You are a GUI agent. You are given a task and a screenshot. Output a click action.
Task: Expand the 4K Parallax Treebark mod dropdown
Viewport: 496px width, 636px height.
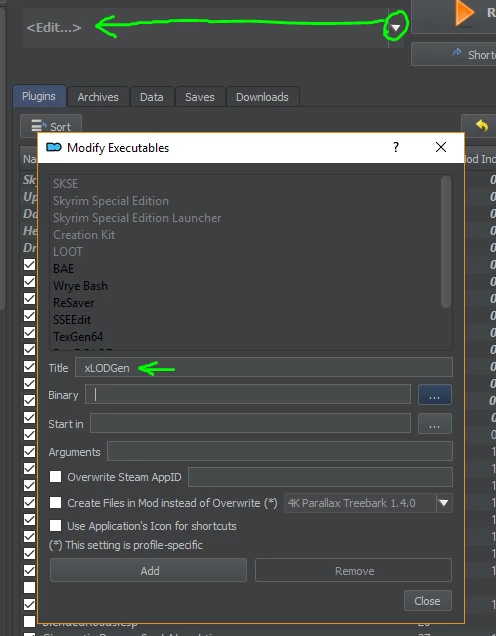pos(444,503)
